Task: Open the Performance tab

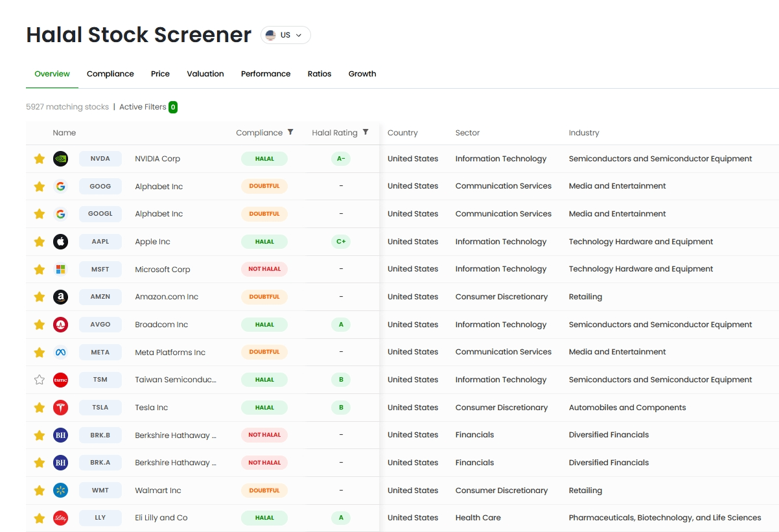Action: 266,74
